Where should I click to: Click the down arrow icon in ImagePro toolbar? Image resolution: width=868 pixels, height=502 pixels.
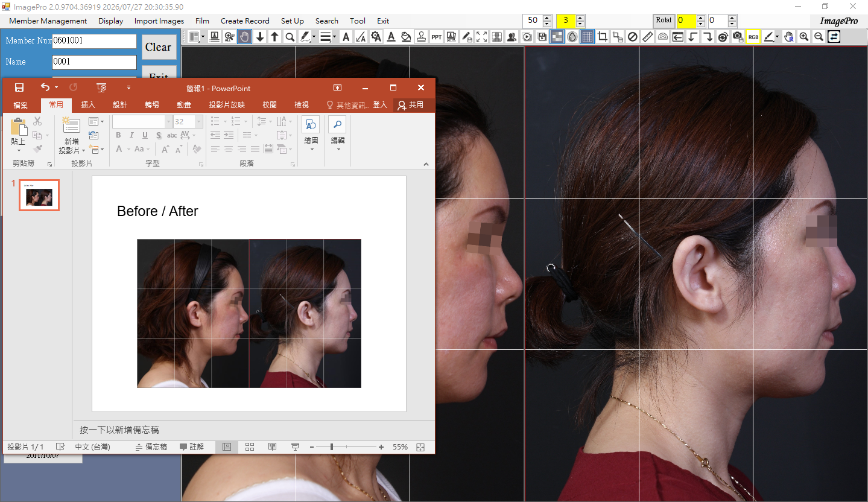(260, 37)
